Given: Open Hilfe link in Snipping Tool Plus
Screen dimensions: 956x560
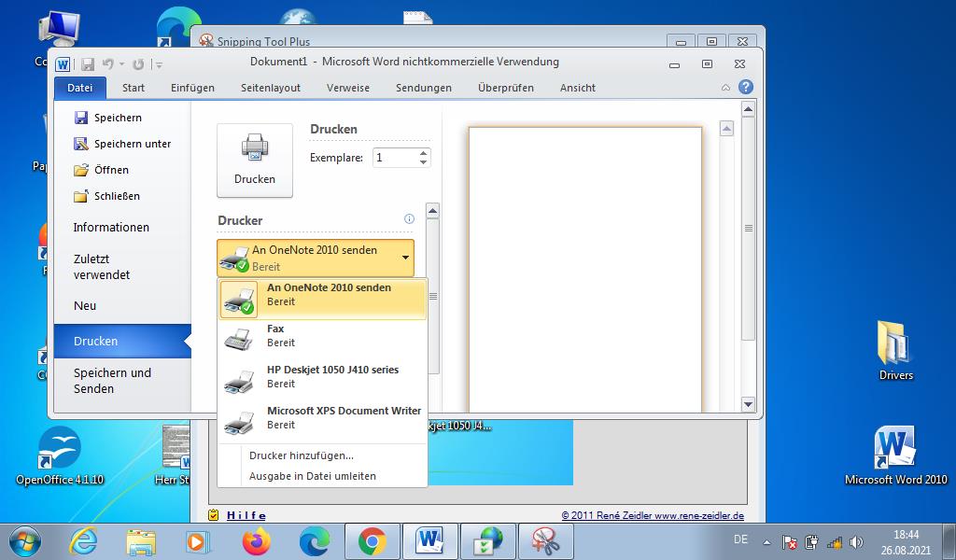Looking at the screenshot, I should point(246,515).
